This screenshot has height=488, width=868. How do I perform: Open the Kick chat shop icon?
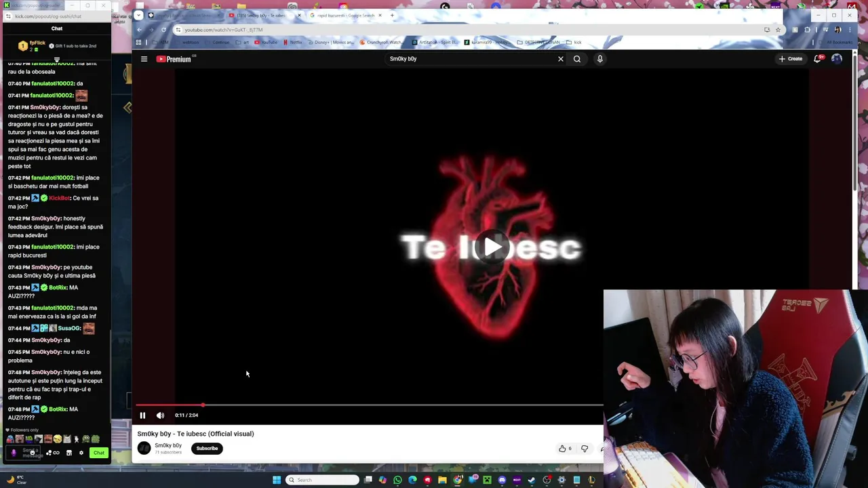(x=68, y=453)
